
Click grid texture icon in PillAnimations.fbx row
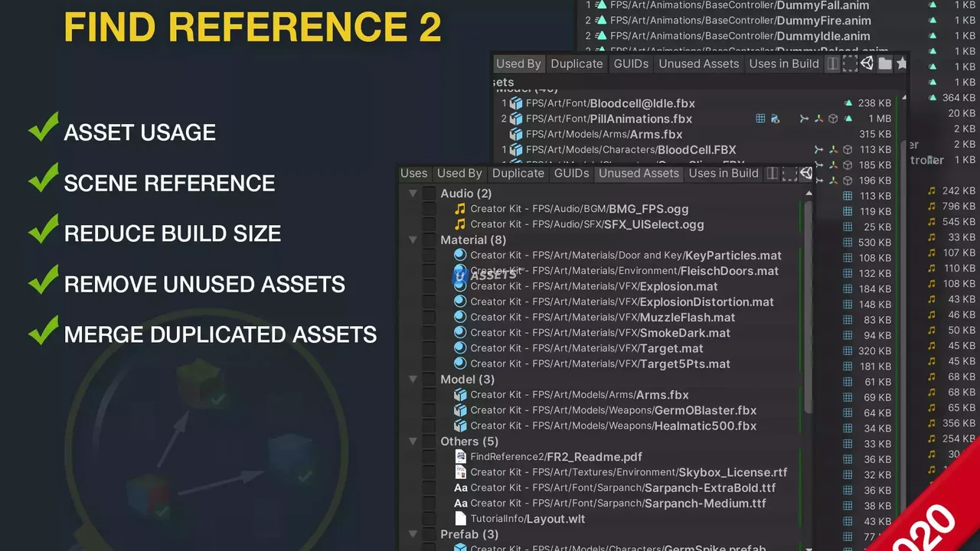(760, 119)
